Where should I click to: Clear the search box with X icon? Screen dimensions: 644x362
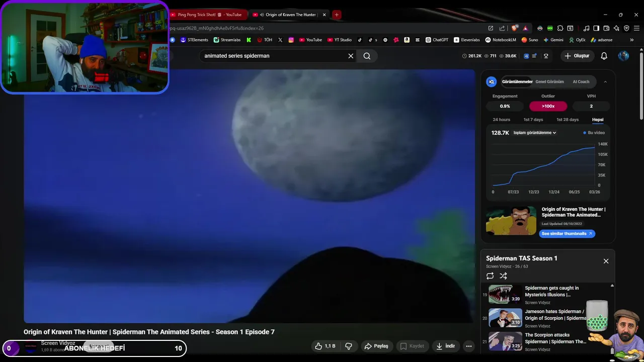(351, 56)
